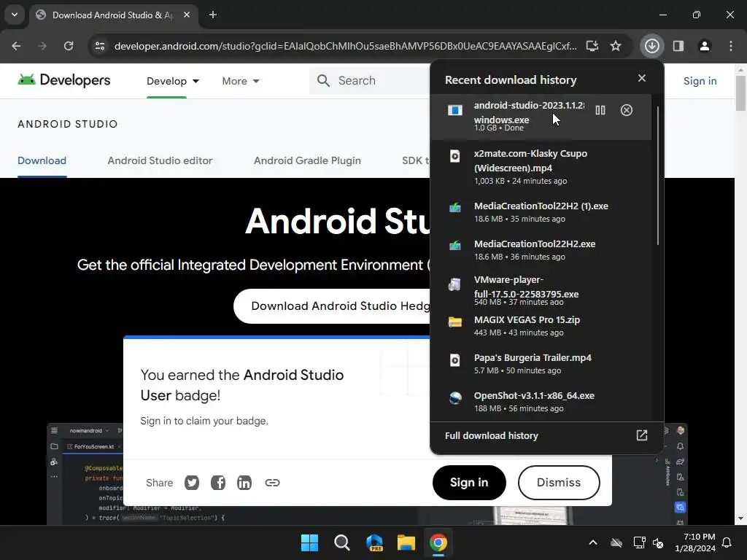The image size is (747, 560).
Task: Click the Chrome downloads toolbar icon
Action: [x=651, y=46]
